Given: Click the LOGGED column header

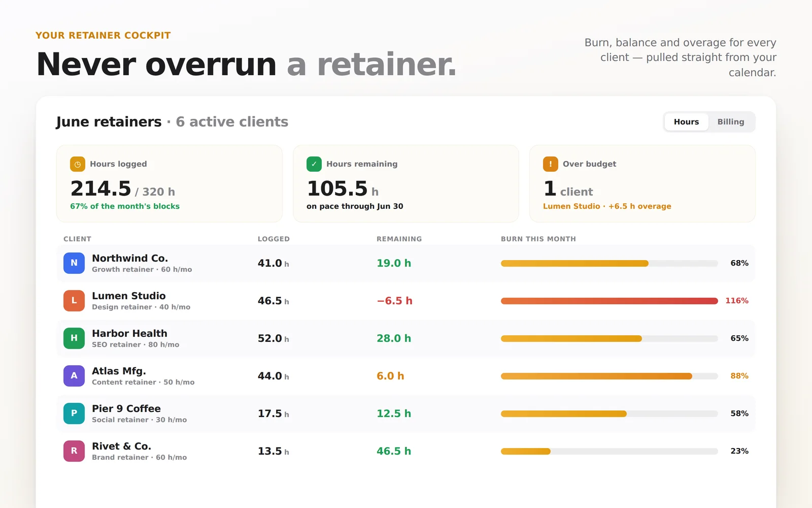Looking at the screenshot, I should (274, 239).
